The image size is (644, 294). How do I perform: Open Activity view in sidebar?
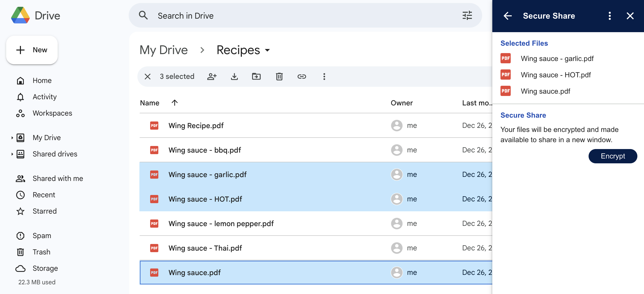(x=44, y=96)
